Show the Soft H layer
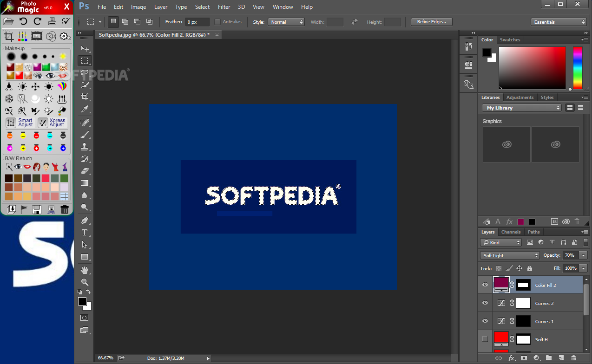 click(x=485, y=339)
